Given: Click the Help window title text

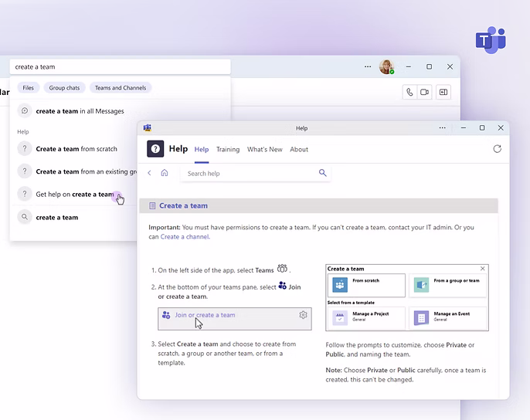Looking at the screenshot, I should [301, 128].
